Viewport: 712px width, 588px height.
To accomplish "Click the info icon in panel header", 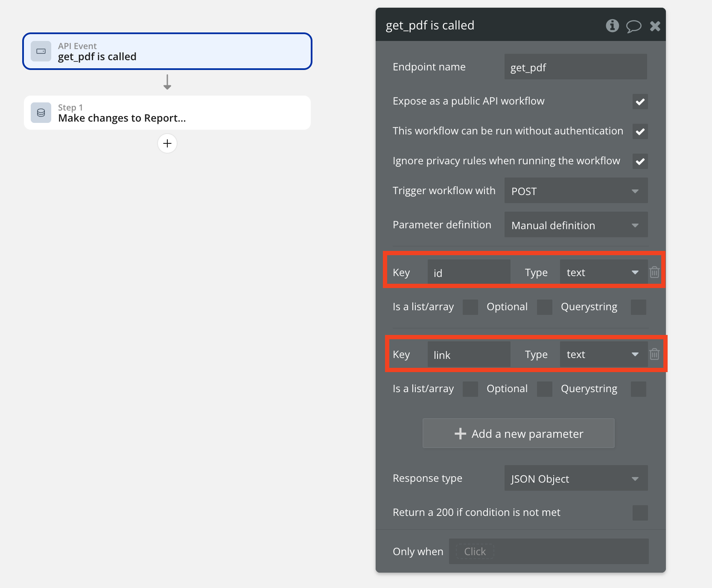I will tap(612, 26).
